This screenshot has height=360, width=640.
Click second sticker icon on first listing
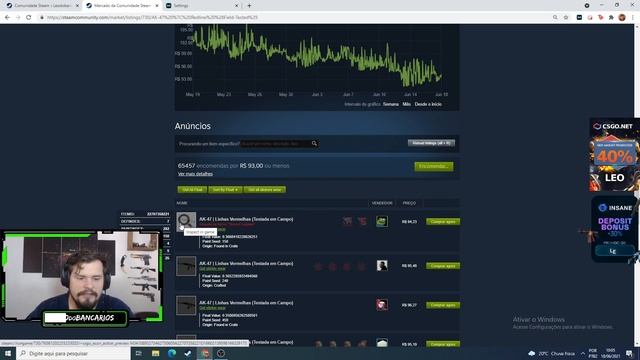coord(362,221)
